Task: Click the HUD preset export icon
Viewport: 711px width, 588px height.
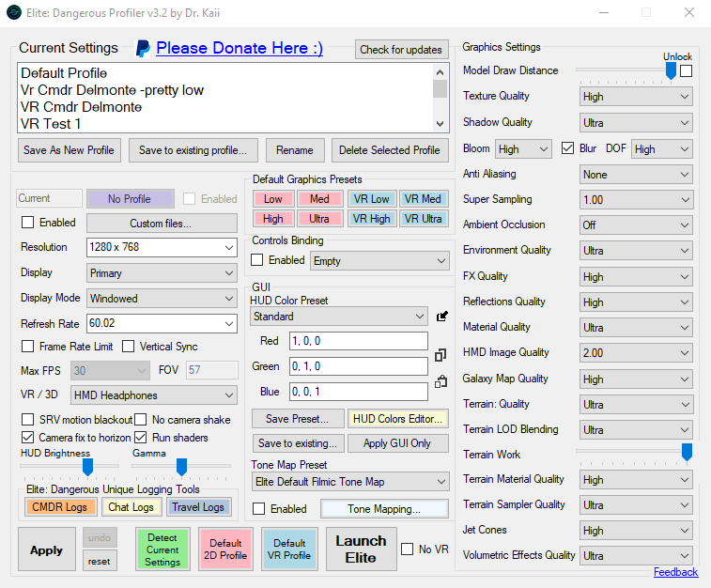Action: point(442,316)
